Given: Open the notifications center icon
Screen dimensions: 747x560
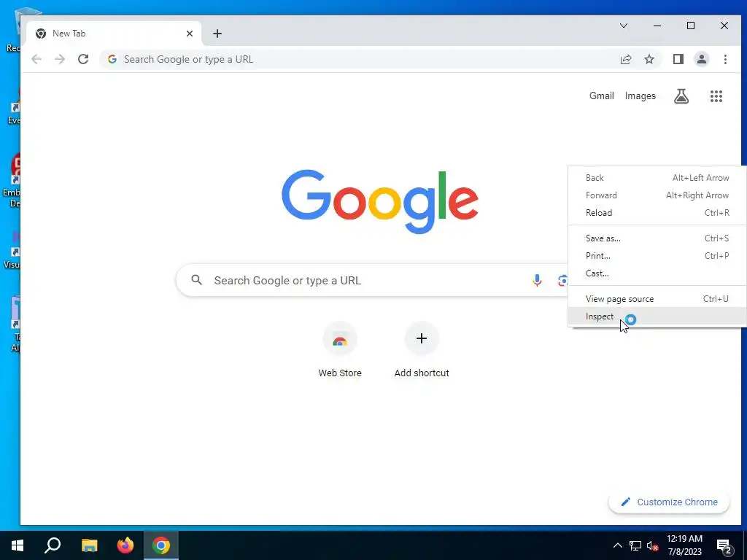Looking at the screenshot, I should (724, 546).
